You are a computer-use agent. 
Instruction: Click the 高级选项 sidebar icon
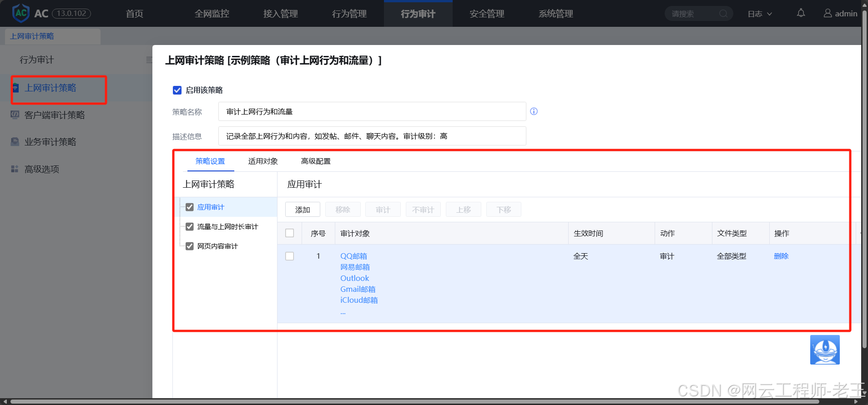[x=15, y=169]
